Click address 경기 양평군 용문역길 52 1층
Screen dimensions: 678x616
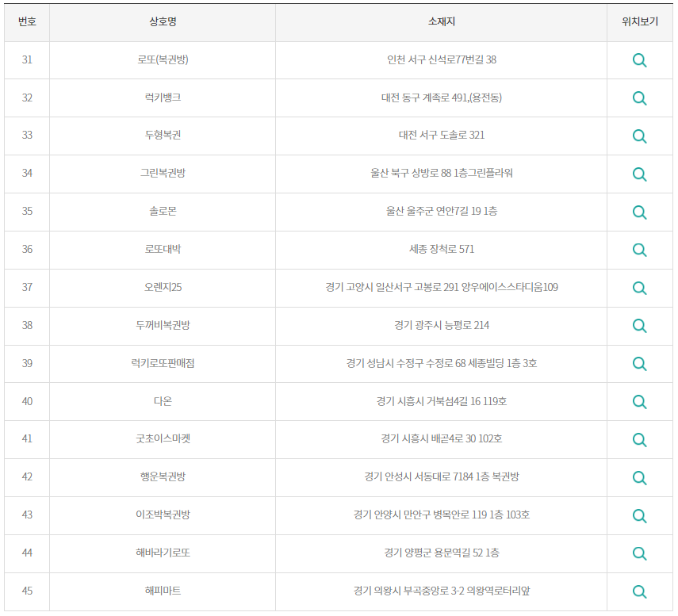[442, 553]
